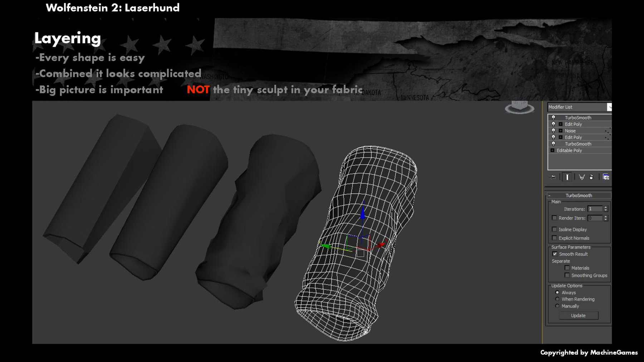Click the Iterations spinner arrows

coord(606,209)
